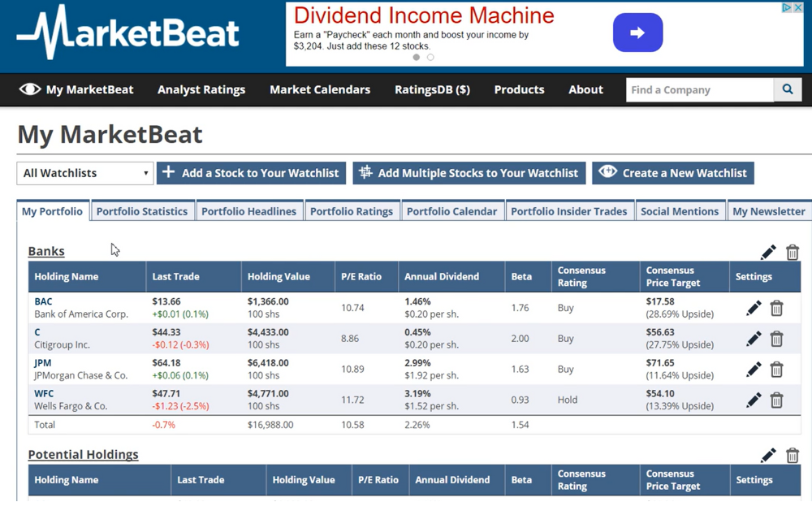
Task: Switch to the Portfolio Statistics tab
Action: 142,211
